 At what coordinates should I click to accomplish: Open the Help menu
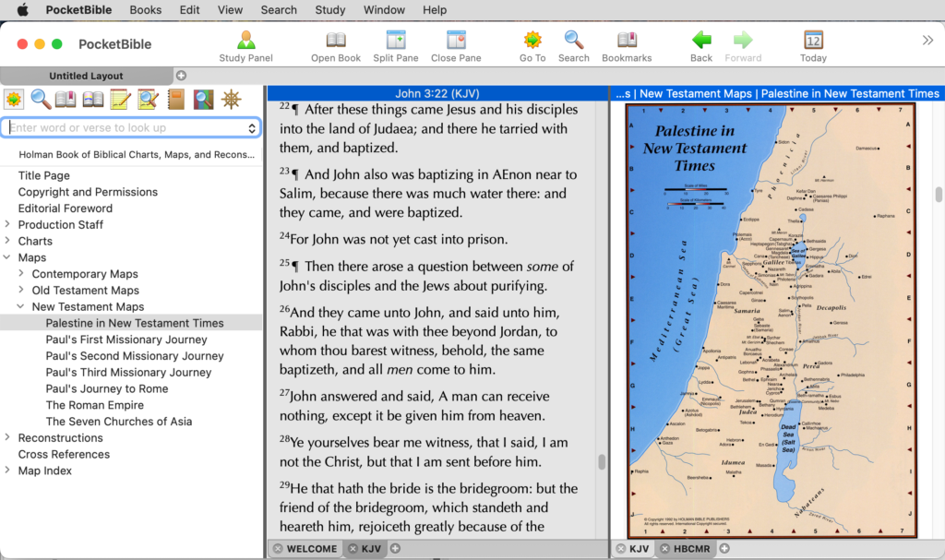coord(435,9)
